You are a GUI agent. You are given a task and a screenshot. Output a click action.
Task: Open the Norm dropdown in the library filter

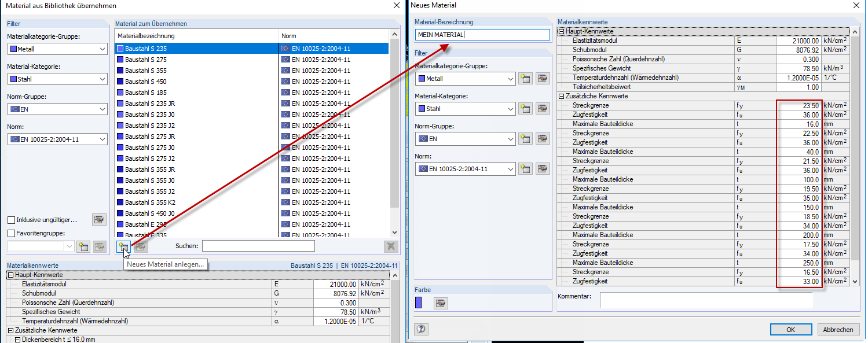pyautogui.click(x=102, y=139)
